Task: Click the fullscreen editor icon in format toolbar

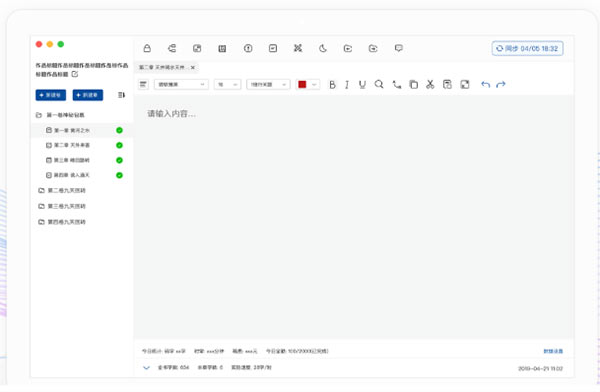Action: (465, 85)
